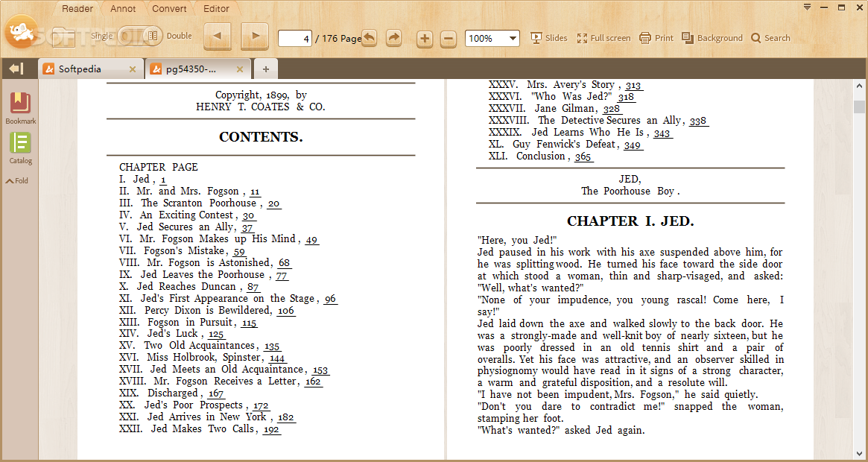Select the pg54350 document tab
Screen dimensions: 868x462
pos(198,69)
